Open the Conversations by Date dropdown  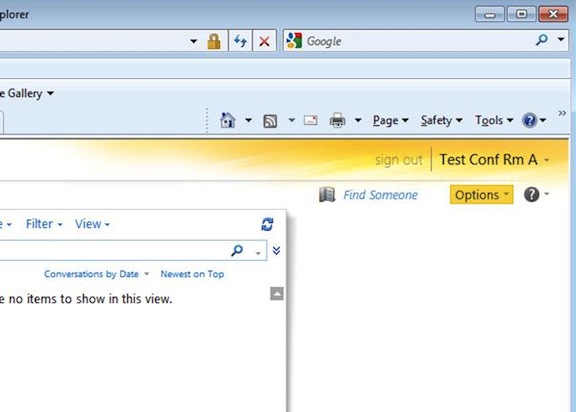point(97,274)
